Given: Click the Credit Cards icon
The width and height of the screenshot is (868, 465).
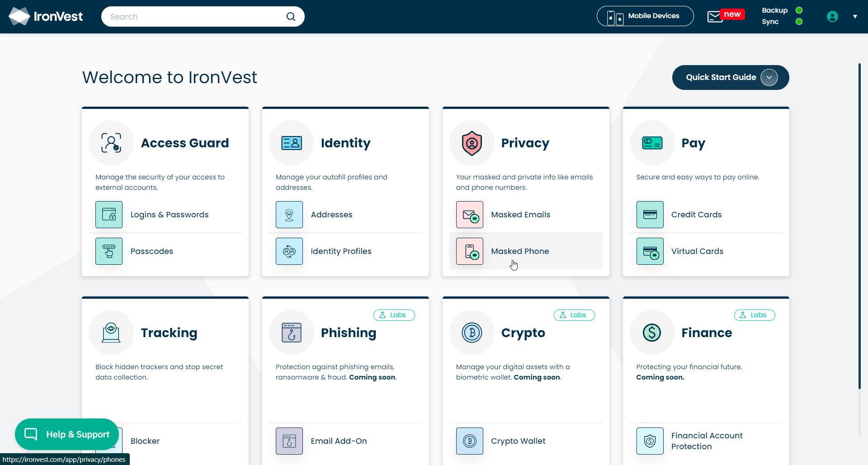Looking at the screenshot, I should point(650,215).
